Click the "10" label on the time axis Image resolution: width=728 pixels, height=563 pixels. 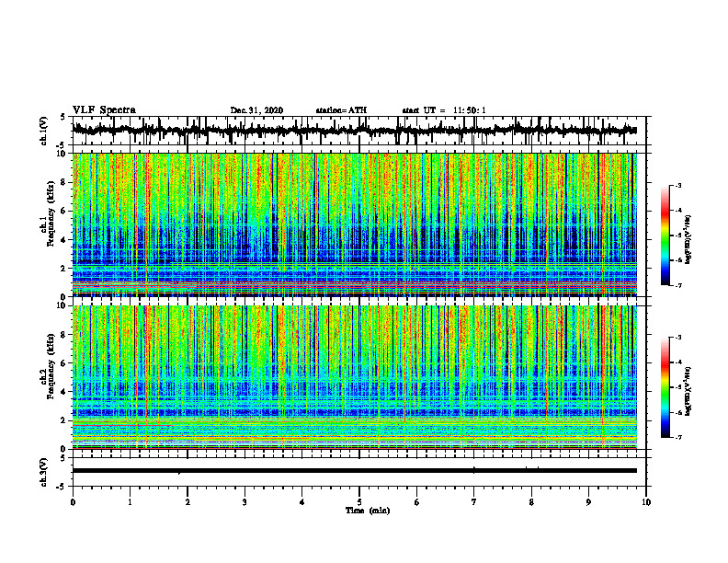coord(646,502)
